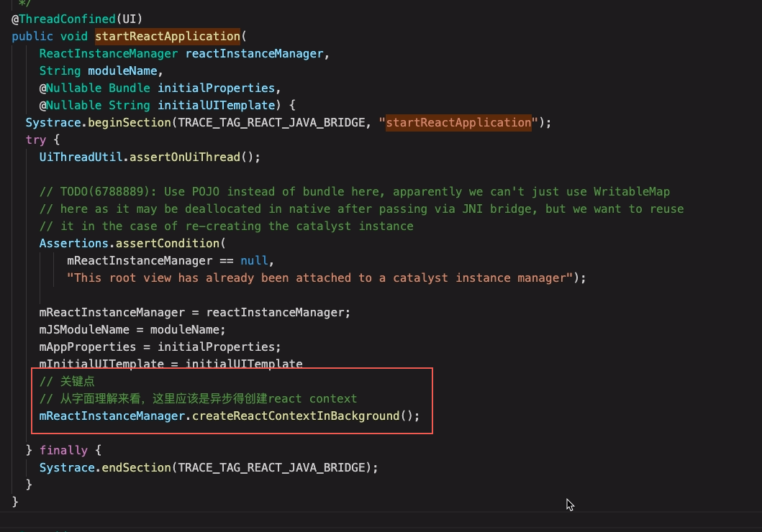Image resolution: width=762 pixels, height=532 pixels.
Task: Click the 关键点 comment in the red box
Action: 77,381
